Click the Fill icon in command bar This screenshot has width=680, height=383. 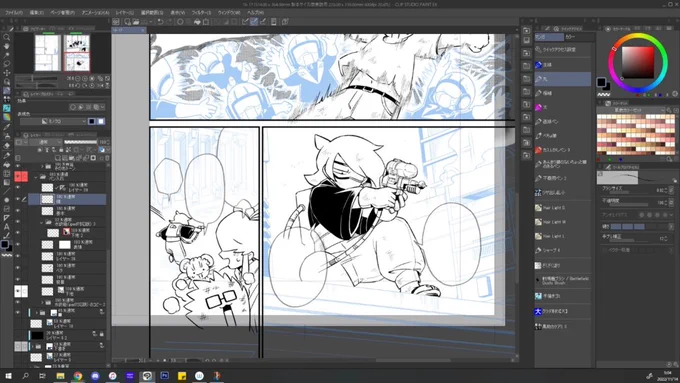click(x=197, y=21)
